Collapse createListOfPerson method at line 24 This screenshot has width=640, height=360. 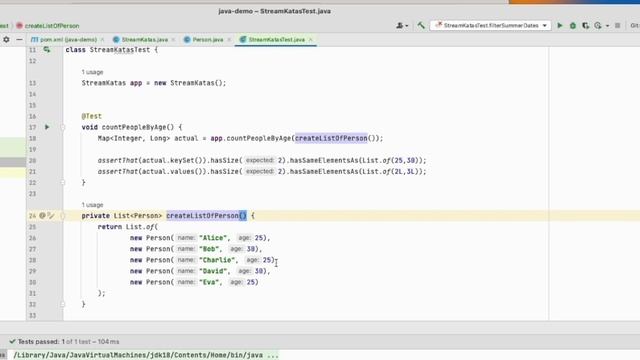click(62, 216)
